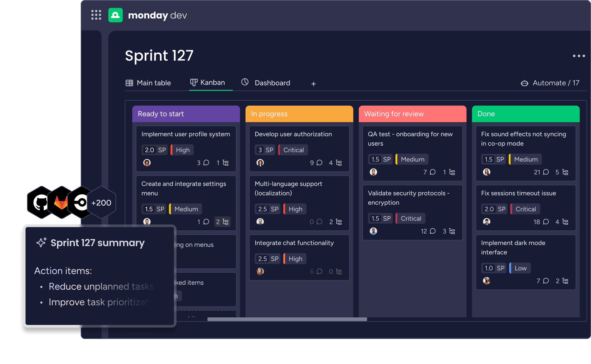
Task: Open the Implement user profile system card
Action: point(186,134)
